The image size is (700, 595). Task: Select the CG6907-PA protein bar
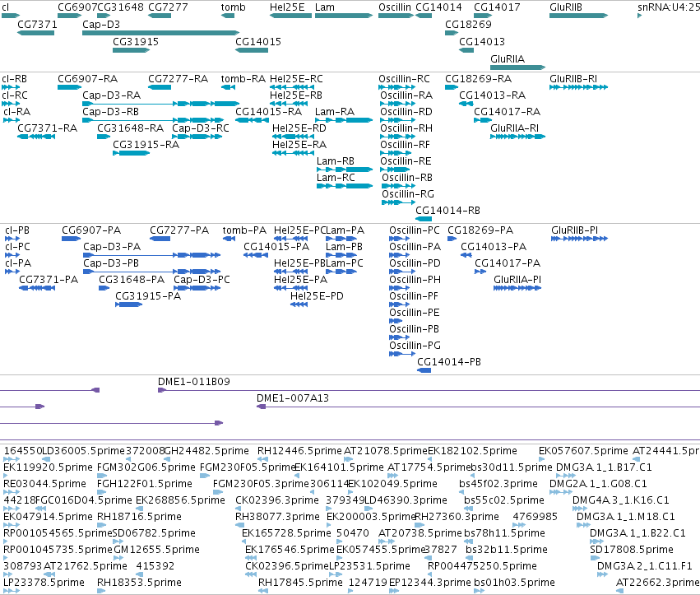tap(71, 239)
